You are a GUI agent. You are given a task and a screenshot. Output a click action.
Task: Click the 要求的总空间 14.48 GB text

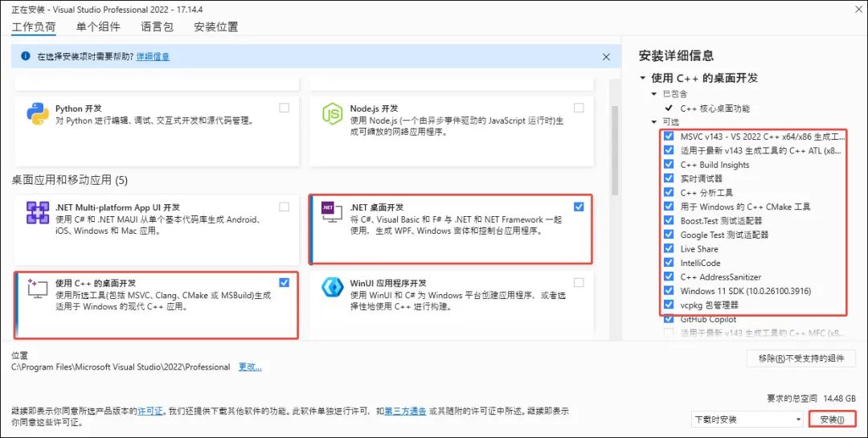tap(811, 398)
